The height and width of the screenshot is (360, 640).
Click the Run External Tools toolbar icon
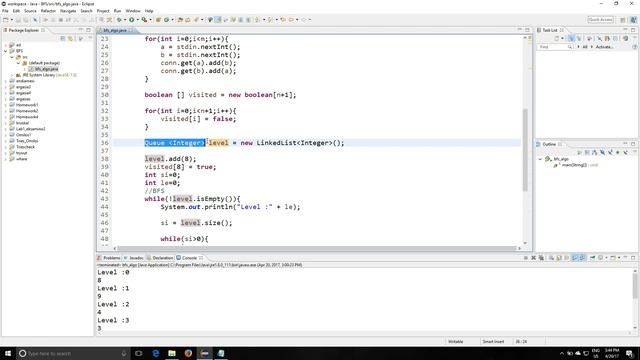(144, 20)
